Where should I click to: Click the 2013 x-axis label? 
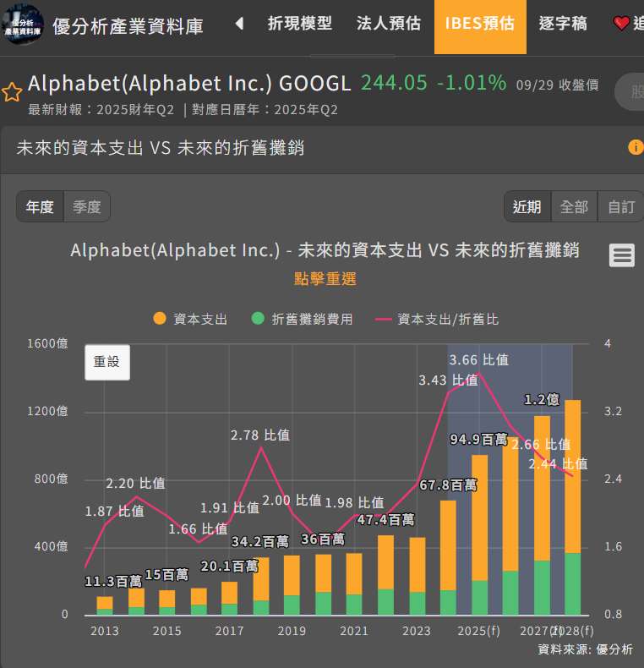pos(104,631)
